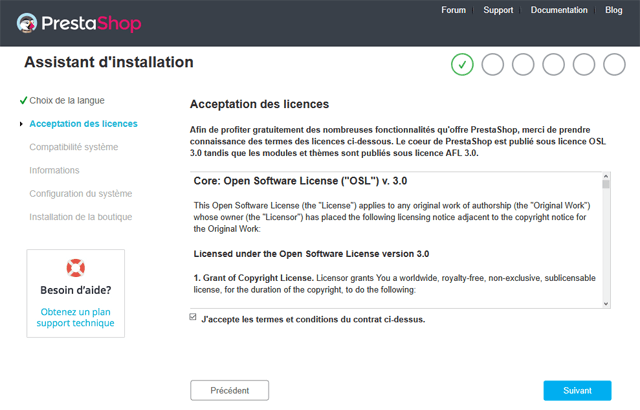Select Acceptation des licences sidebar step

83,124
